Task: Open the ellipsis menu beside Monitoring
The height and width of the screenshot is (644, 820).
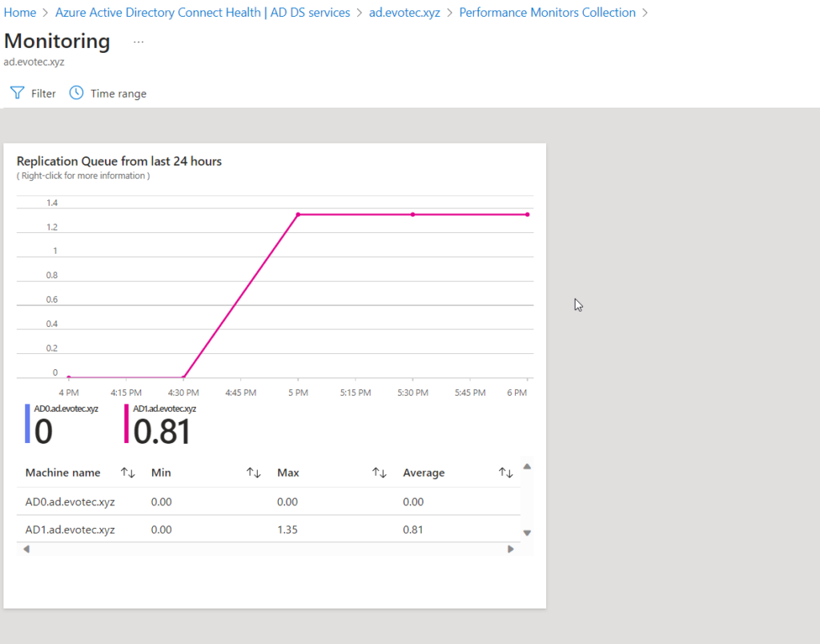Action: pos(139,42)
